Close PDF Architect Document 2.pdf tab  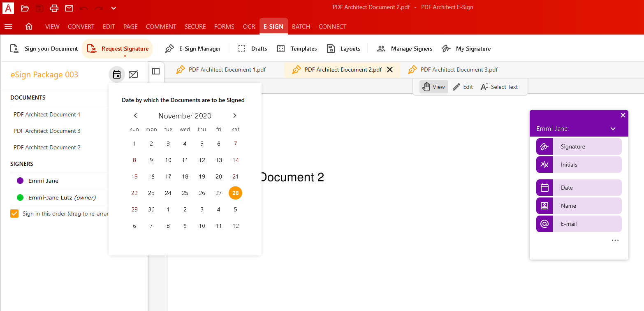390,70
